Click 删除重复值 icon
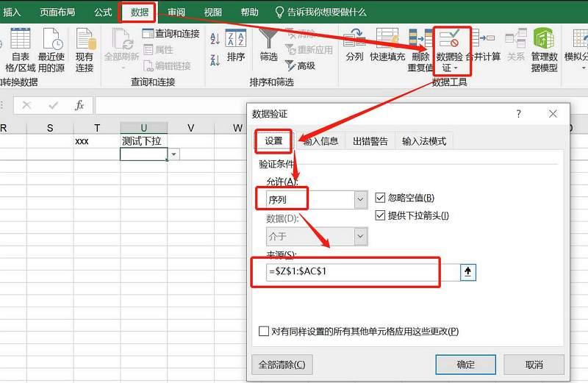The width and height of the screenshot is (588, 383). point(420,50)
